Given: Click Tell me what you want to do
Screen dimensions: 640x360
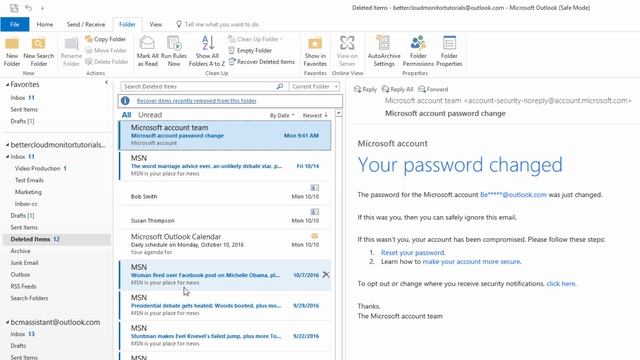Looking at the screenshot, I should pyautogui.click(x=218, y=24).
